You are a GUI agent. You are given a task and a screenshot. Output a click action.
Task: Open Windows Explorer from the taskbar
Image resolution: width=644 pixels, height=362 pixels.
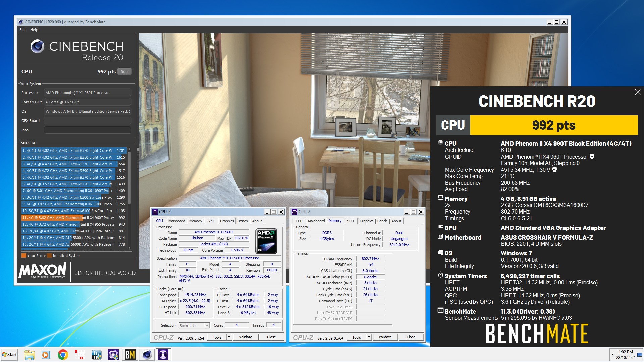(30, 355)
